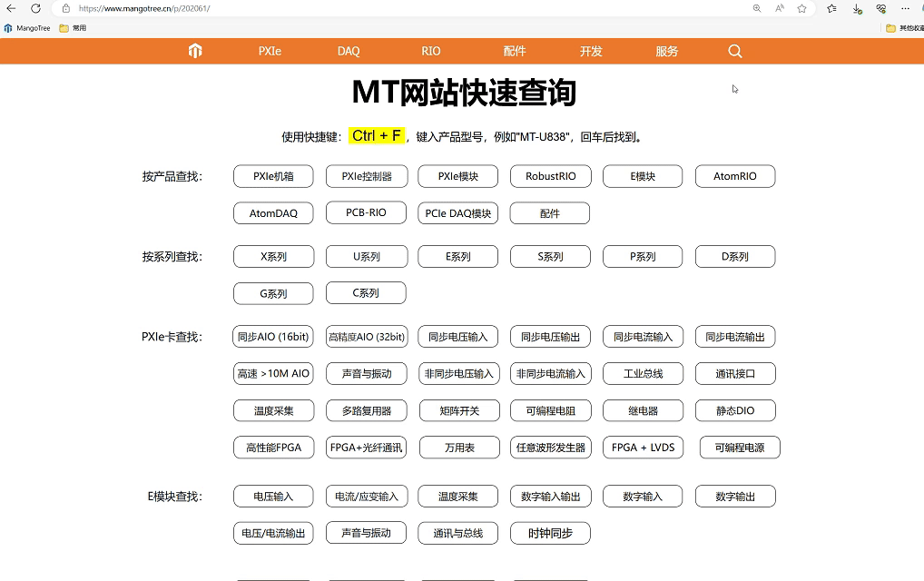The image size is (924, 581).
Task: Select the PXIe控制器 button
Action: tap(367, 176)
